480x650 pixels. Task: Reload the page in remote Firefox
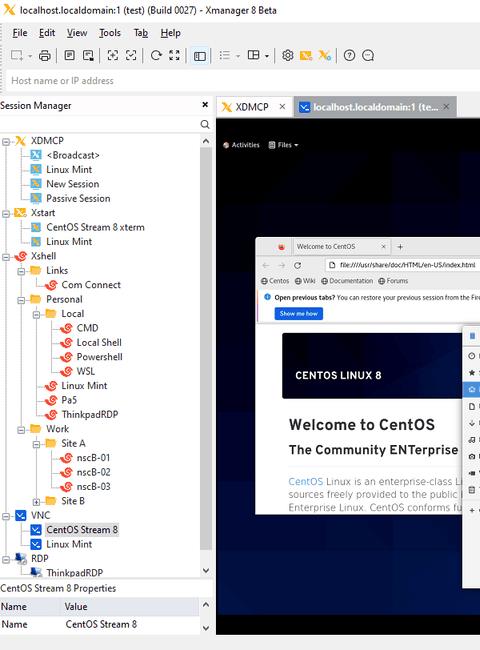point(297,265)
